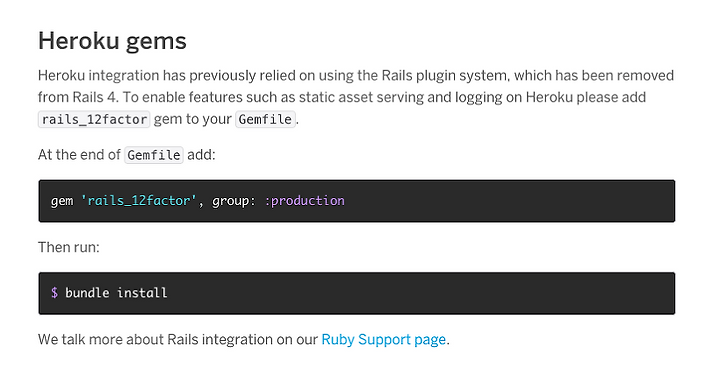Click the 'rails_12factor' string in code block
The image size is (720, 375).
pyautogui.click(x=139, y=201)
